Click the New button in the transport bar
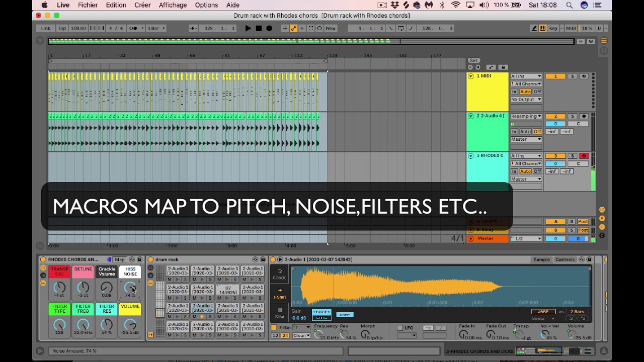This screenshot has width=644, height=362. (331, 28)
